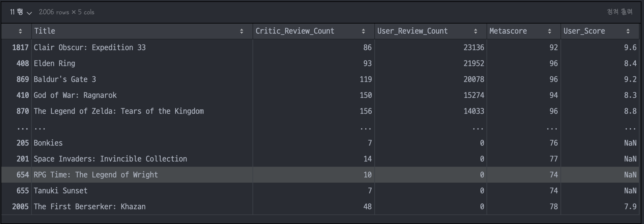The height and width of the screenshot is (224, 644).
Task: Click user score 8.8
Action: [630, 111]
